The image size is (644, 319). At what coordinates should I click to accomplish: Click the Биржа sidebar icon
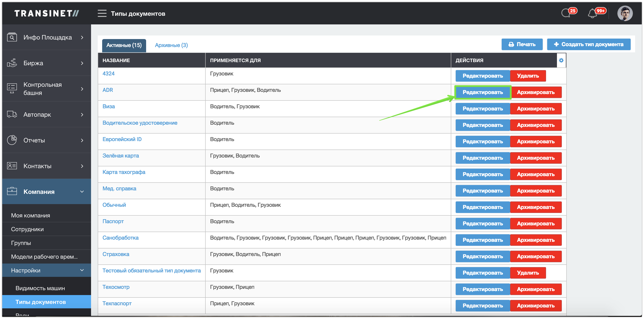pyautogui.click(x=12, y=63)
